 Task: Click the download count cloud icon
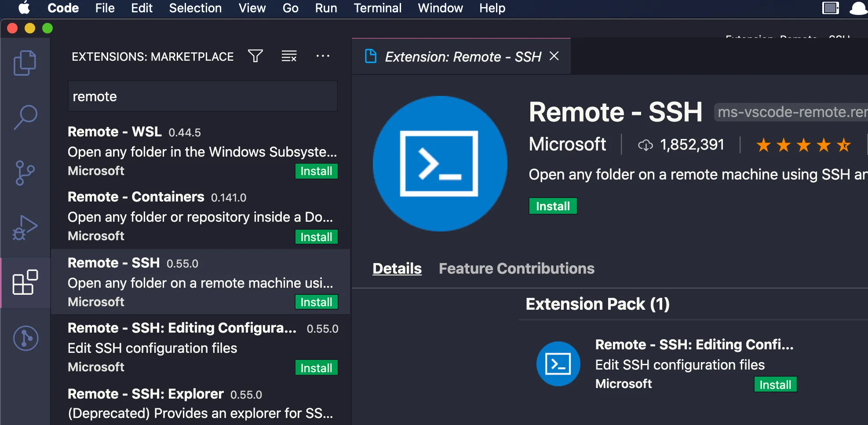click(x=645, y=145)
